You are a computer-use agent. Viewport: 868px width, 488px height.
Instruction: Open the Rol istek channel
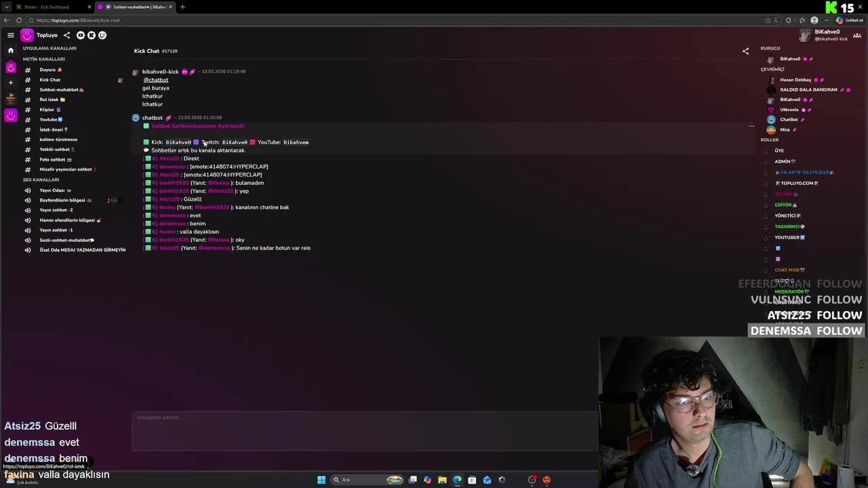click(52, 100)
